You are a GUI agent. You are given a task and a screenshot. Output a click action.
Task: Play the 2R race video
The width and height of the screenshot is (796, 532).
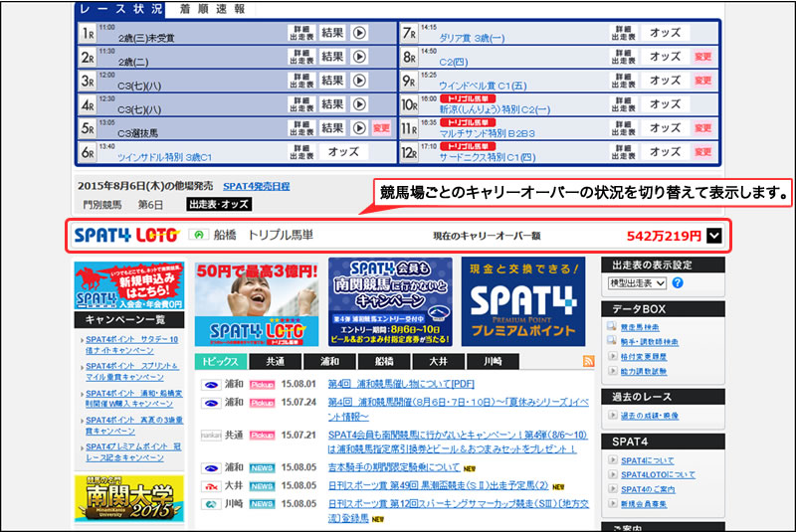(x=359, y=57)
